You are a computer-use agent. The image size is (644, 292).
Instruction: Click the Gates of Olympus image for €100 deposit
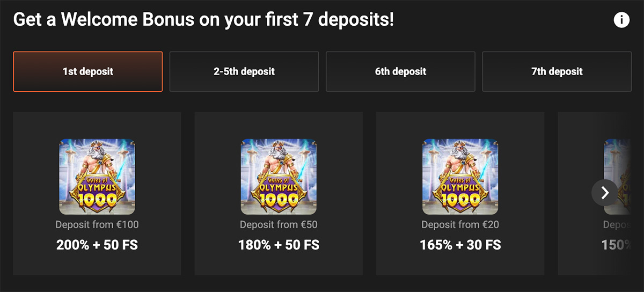pos(97,177)
